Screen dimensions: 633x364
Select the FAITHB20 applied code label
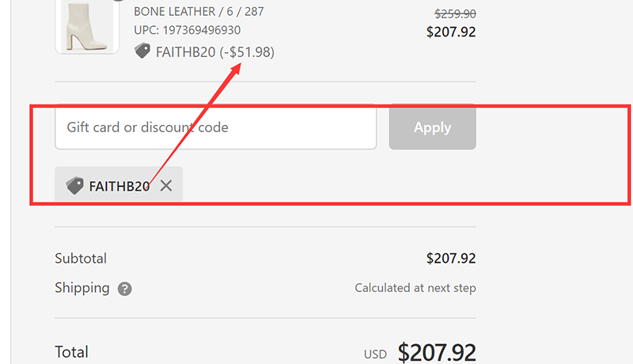[x=119, y=187]
